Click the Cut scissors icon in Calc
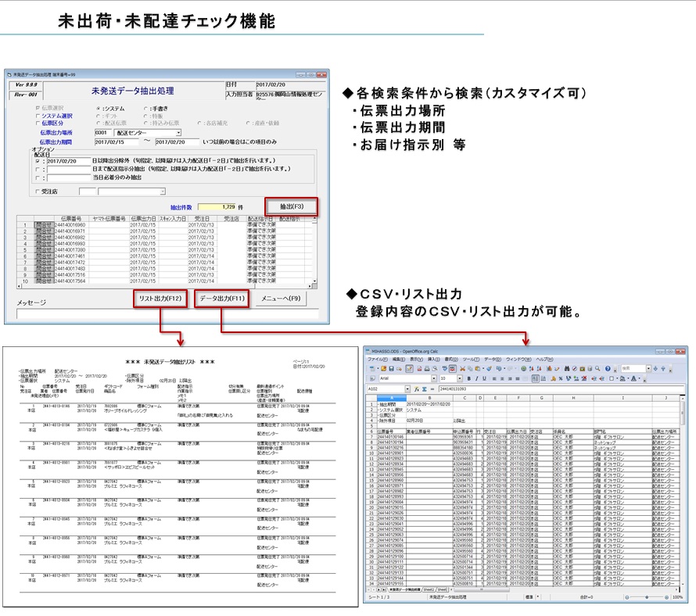Viewport: 696px width, 616px height. coord(462,369)
